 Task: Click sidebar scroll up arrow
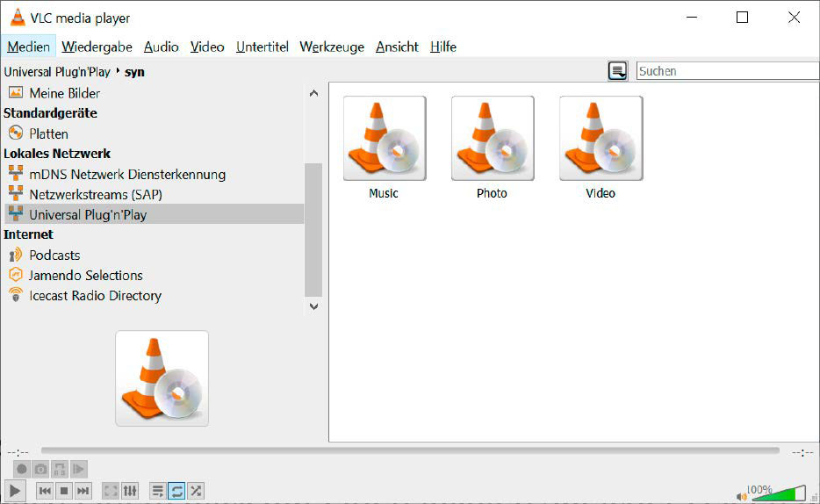click(313, 93)
